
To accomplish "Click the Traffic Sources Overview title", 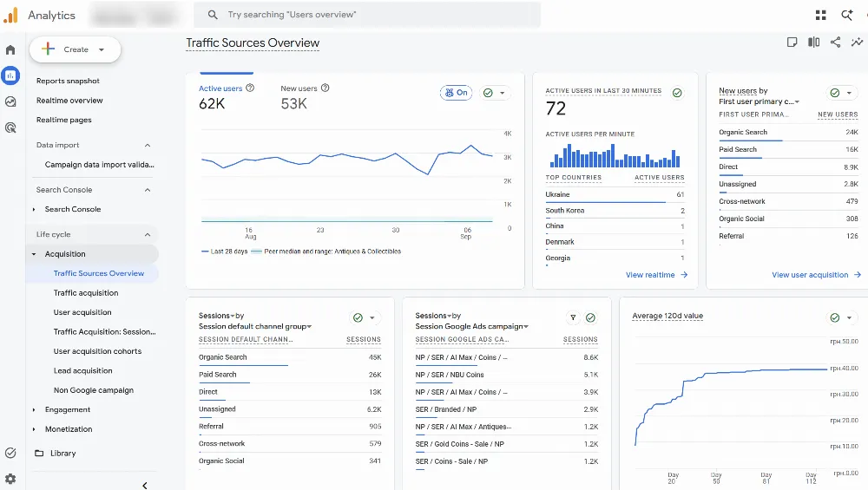I will pyautogui.click(x=253, y=42).
